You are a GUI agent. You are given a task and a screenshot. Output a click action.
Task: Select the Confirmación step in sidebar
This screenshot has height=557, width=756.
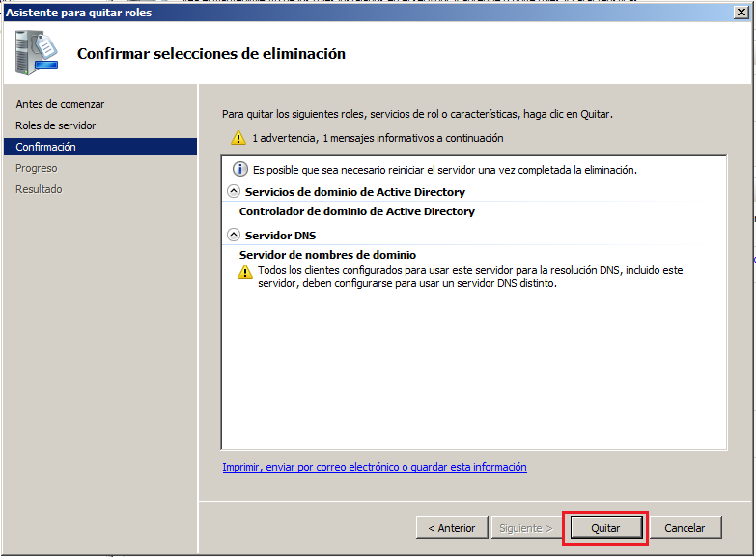[46, 147]
